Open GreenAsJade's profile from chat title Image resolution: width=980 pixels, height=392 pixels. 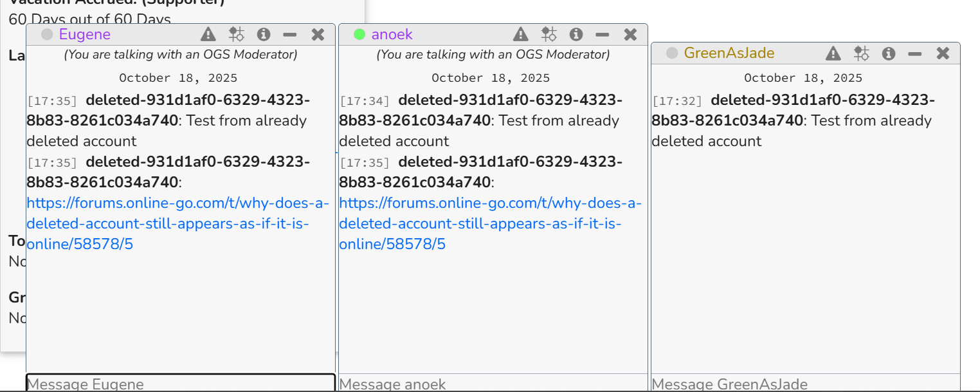tap(729, 53)
